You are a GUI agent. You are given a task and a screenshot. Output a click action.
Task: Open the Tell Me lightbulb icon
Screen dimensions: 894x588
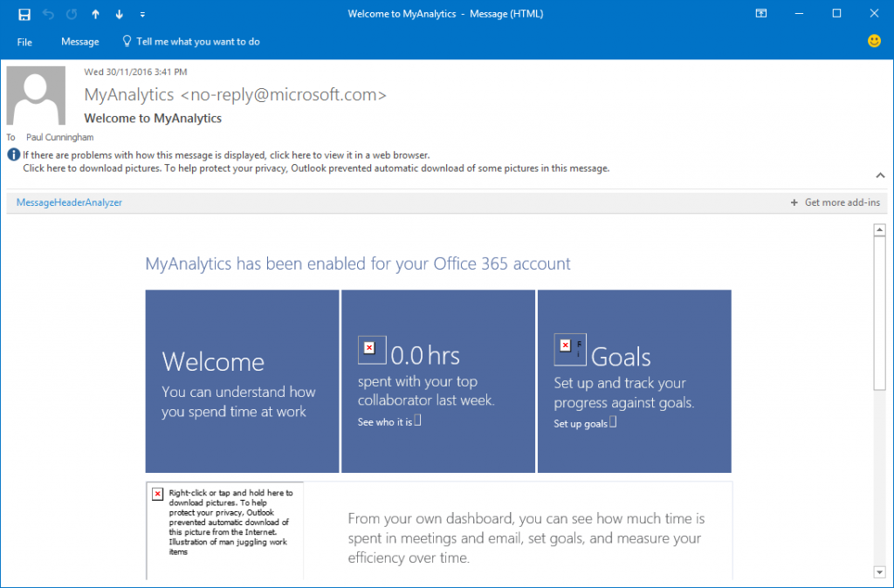(x=127, y=41)
